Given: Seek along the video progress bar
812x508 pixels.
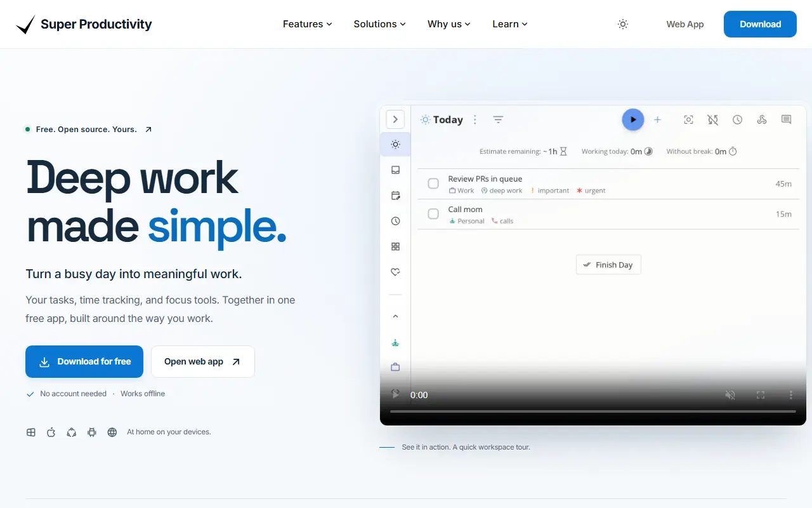Looking at the screenshot, I should (593, 411).
